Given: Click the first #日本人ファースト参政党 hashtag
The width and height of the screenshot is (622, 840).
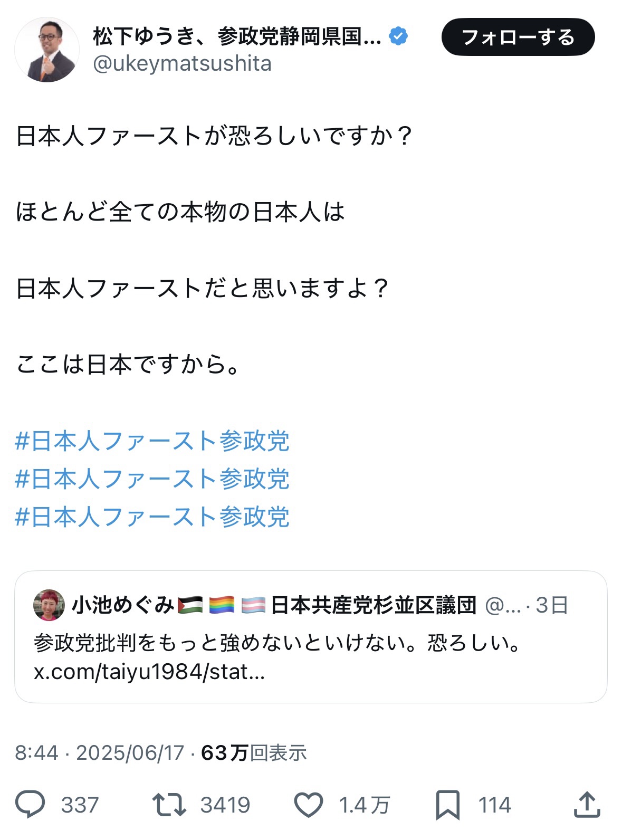Looking at the screenshot, I should click(x=152, y=441).
